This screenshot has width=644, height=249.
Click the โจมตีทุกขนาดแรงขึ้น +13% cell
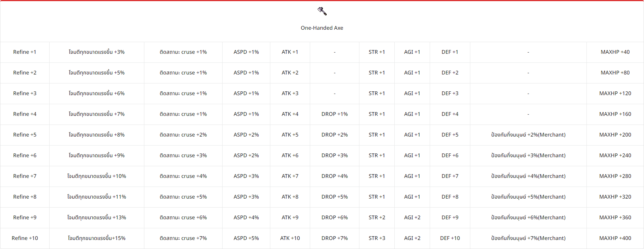pyautogui.click(x=97, y=217)
